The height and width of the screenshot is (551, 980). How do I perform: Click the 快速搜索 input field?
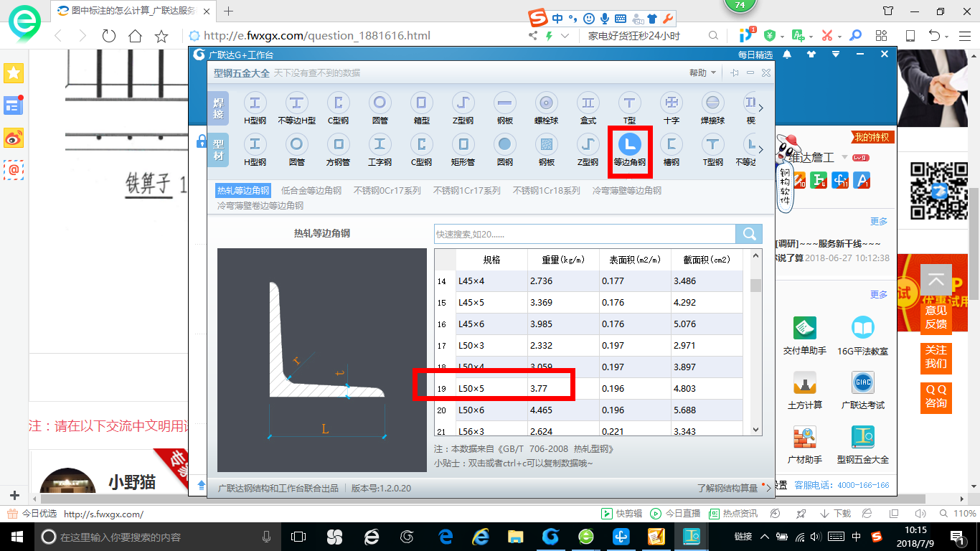pos(585,234)
